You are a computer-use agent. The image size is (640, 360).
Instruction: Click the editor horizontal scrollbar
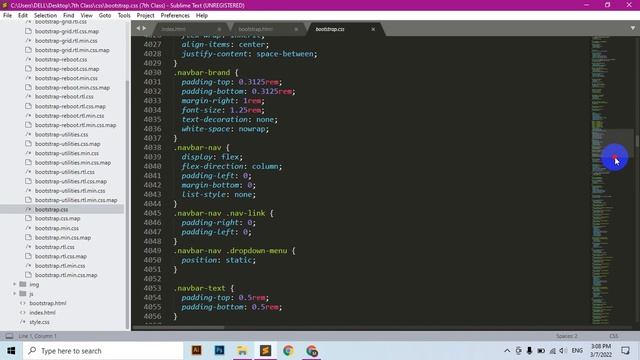(178, 327)
